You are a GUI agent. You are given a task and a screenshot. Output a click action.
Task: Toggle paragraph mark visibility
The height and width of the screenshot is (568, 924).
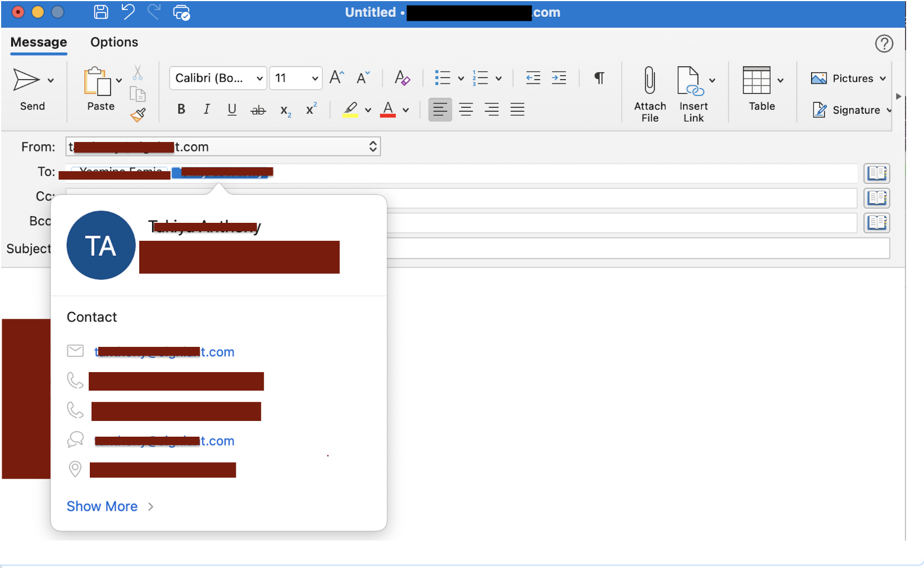pos(598,78)
